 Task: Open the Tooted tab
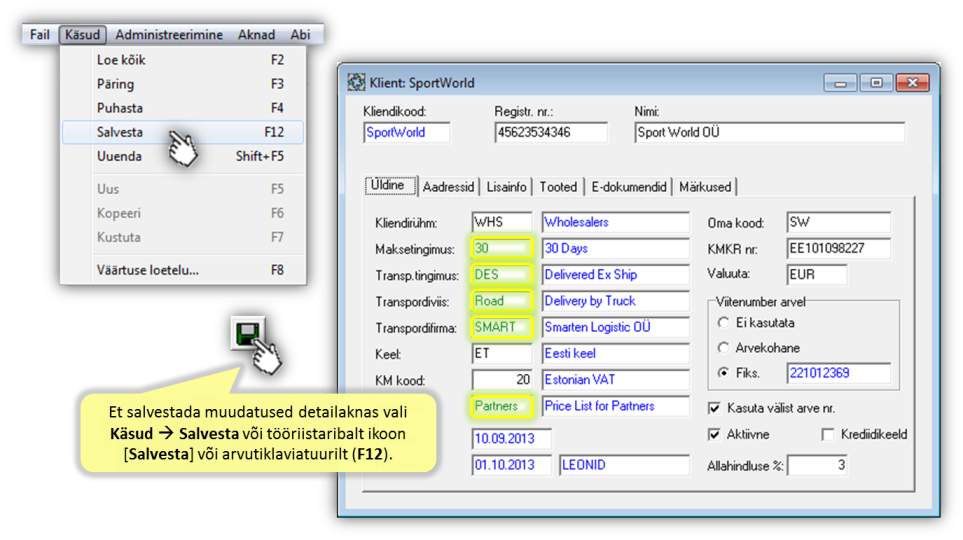(x=558, y=187)
